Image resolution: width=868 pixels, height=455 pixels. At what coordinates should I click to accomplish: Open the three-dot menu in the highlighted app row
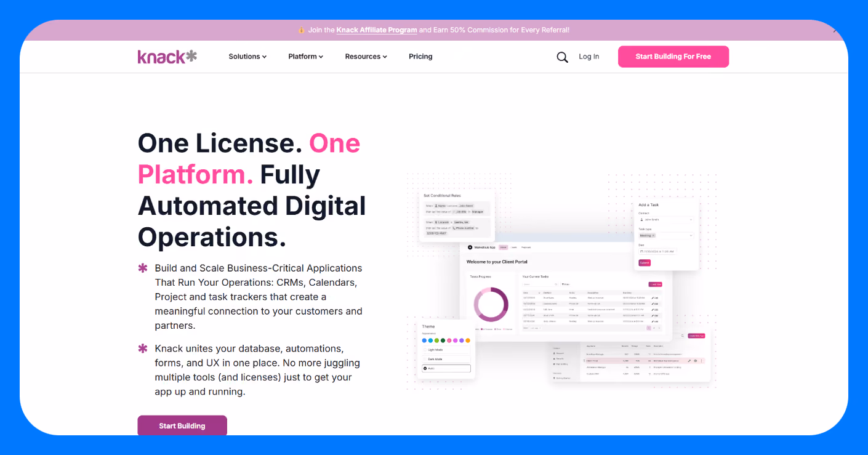click(701, 361)
